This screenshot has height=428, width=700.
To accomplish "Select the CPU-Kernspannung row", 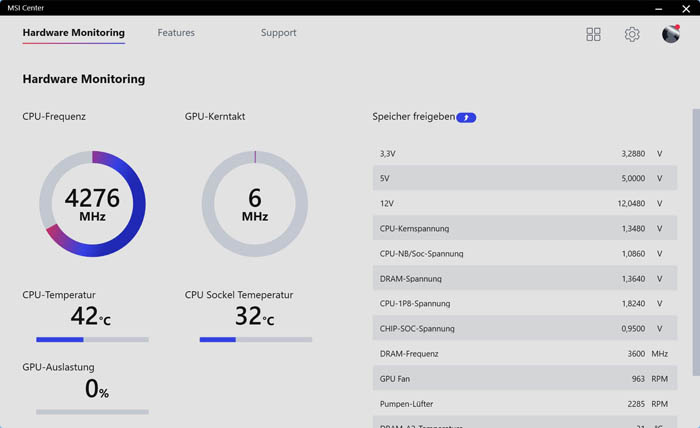I will tap(525, 228).
